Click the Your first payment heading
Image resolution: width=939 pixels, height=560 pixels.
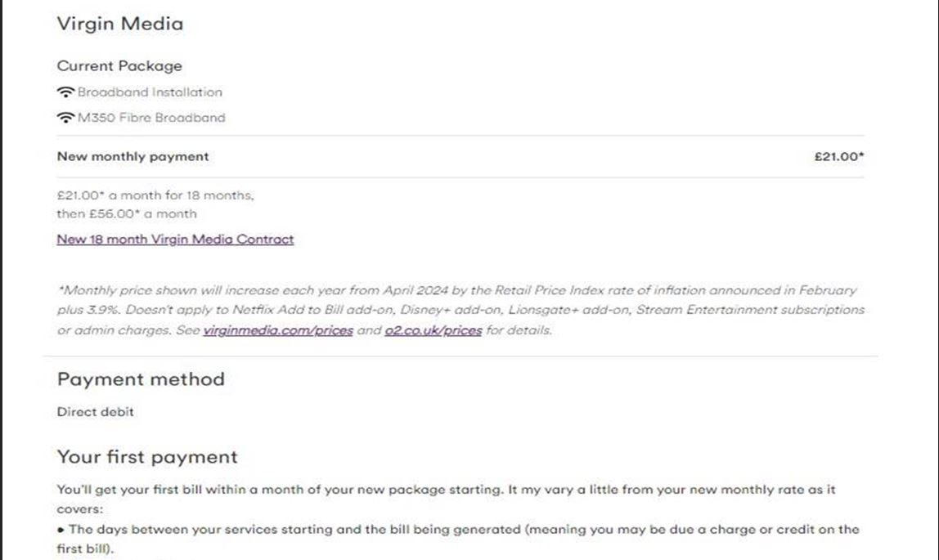(x=147, y=457)
